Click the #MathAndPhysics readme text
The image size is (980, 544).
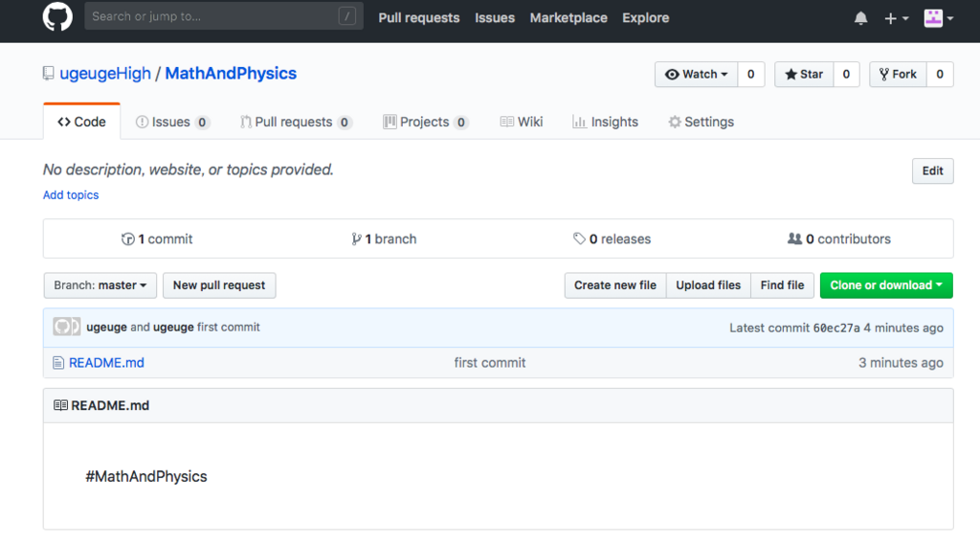click(146, 476)
